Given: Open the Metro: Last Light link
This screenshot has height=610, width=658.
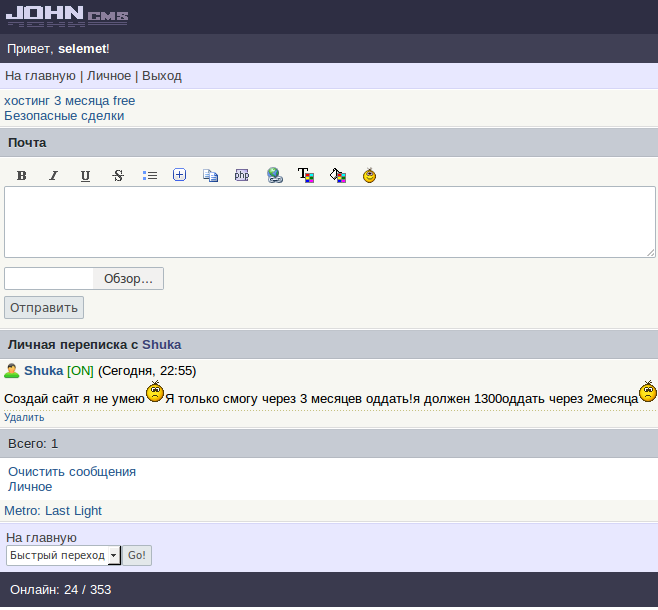Looking at the screenshot, I should [53, 511].
